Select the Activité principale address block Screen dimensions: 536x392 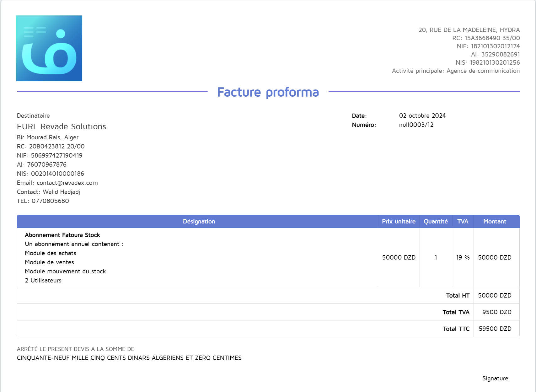tap(455, 71)
